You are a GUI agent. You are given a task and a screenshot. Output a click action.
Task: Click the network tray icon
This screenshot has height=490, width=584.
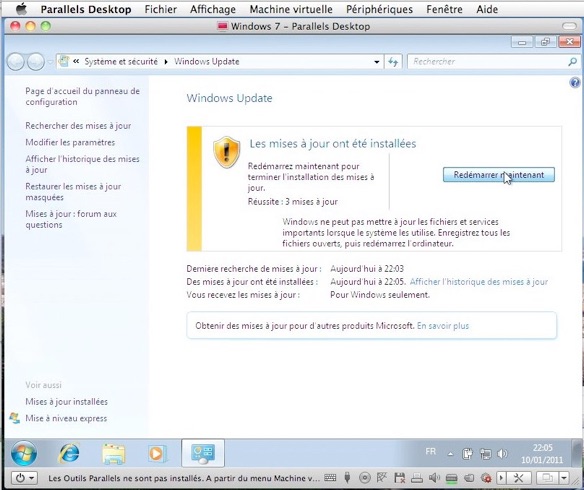click(485, 454)
